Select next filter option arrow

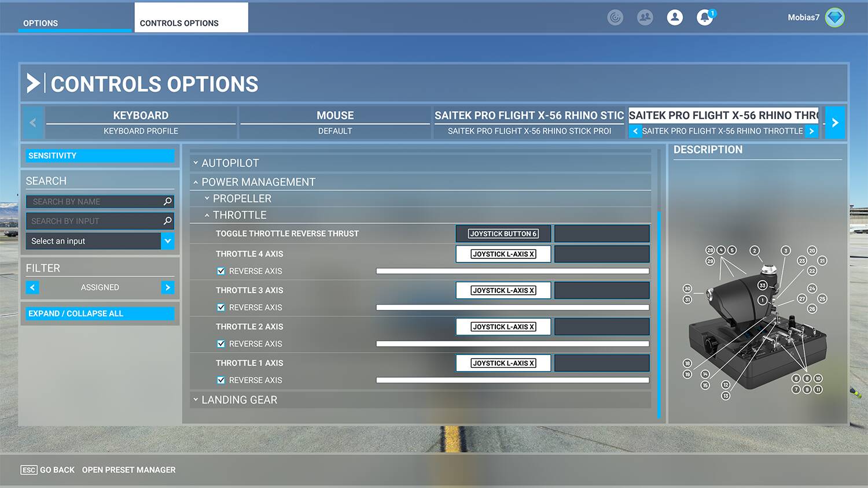168,287
